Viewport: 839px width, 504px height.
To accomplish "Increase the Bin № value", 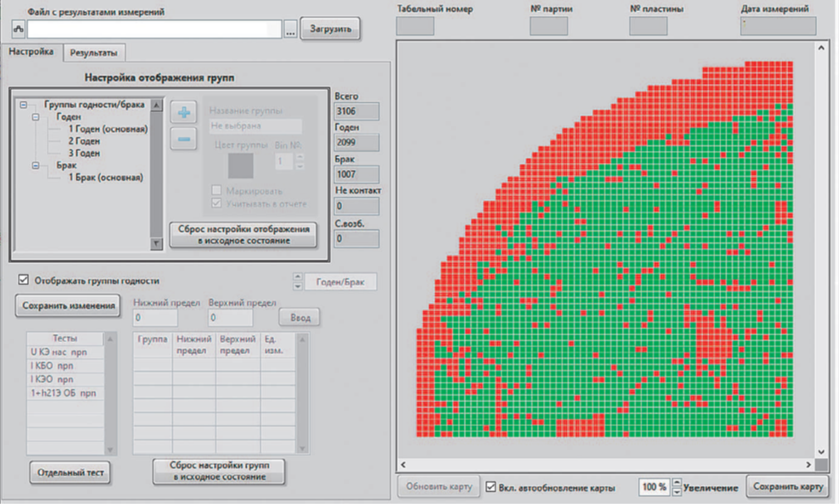I will pos(299,157).
